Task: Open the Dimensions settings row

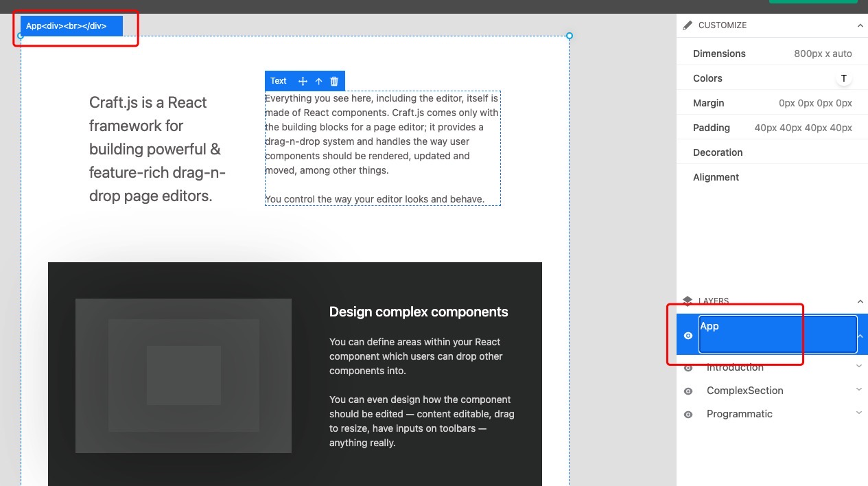Action: [772, 54]
